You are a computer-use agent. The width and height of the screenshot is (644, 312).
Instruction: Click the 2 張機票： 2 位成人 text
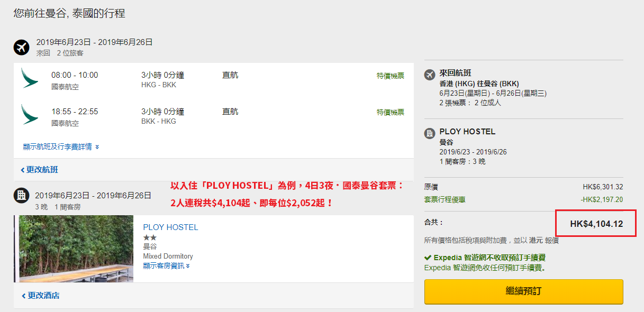(x=470, y=103)
